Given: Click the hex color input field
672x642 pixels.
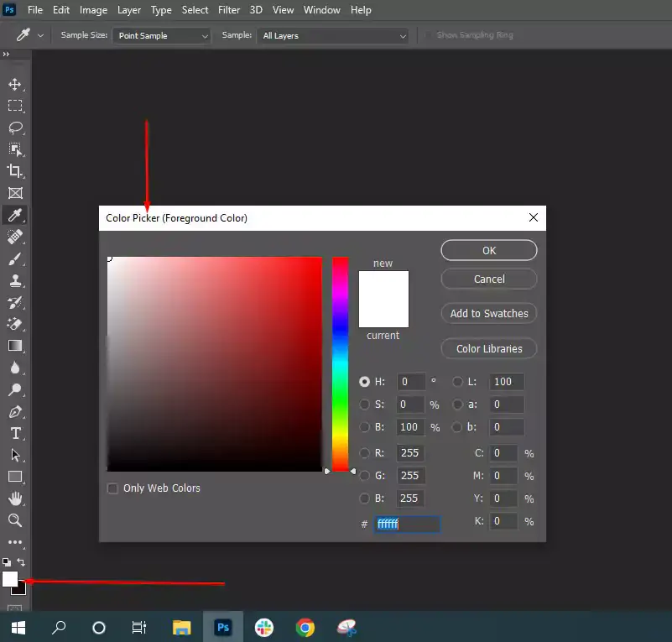Looking at the screenshot, I should coord(407,524).
